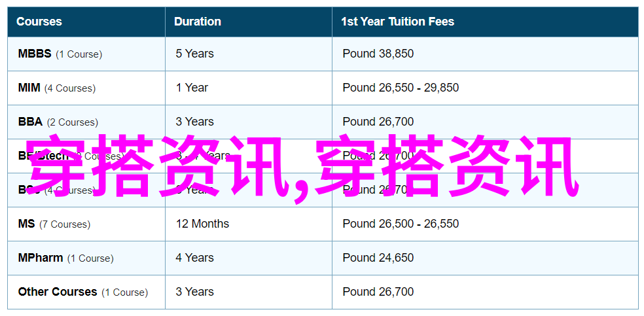This screenshot has width=644, height=316.
Task: Click the 1st Year Tuition Fees header
Action: coord(397,22)
